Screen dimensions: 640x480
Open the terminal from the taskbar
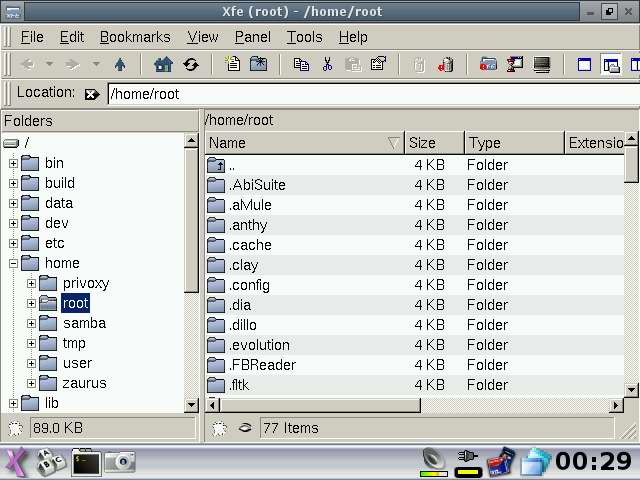pos(86,462)
